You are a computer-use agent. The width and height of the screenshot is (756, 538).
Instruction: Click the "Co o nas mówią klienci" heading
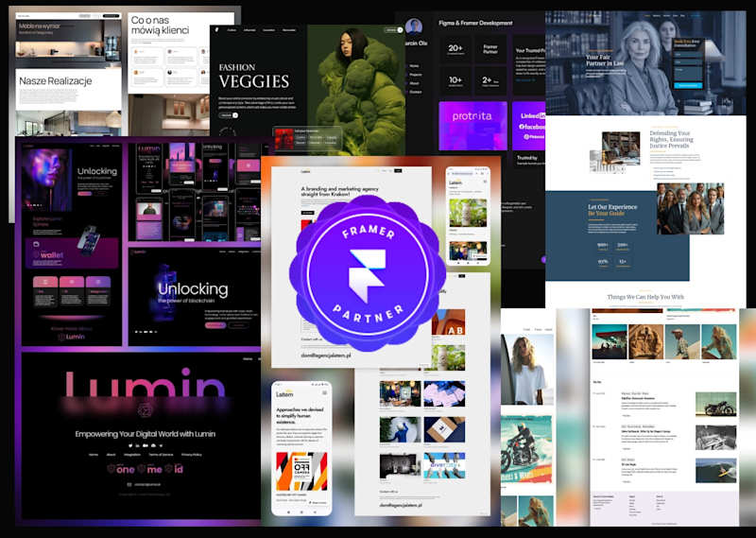[160, 26]
